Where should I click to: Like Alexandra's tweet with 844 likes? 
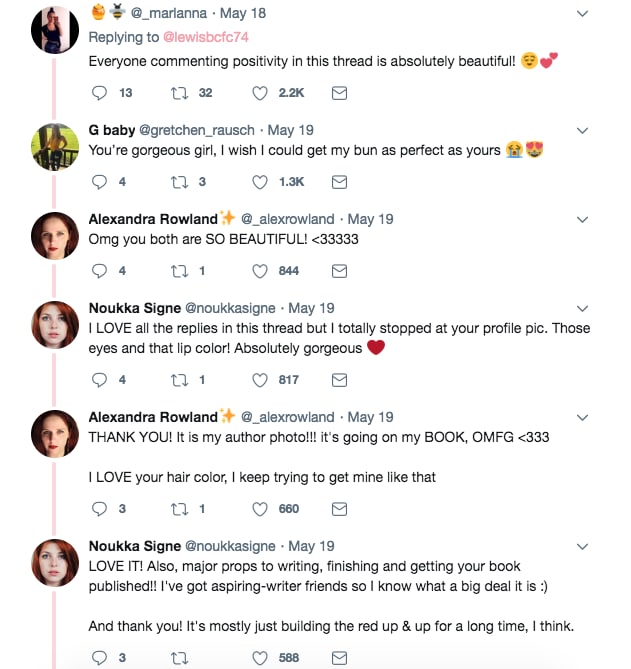tap(260, 271)
